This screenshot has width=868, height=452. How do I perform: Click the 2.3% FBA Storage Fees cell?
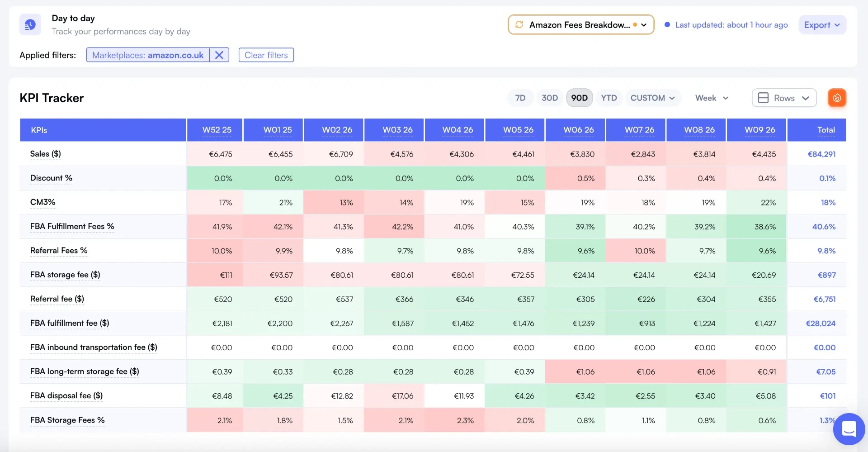454,420
